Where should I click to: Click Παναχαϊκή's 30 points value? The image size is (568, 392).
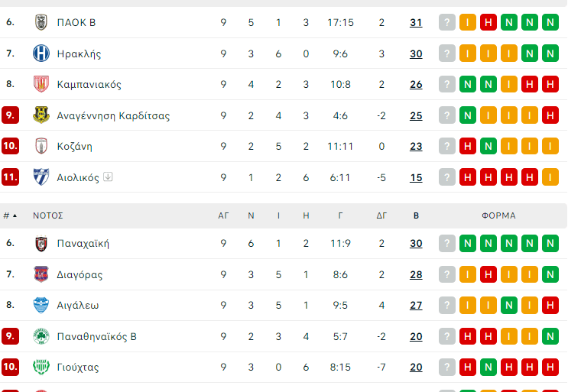point(416,244)
